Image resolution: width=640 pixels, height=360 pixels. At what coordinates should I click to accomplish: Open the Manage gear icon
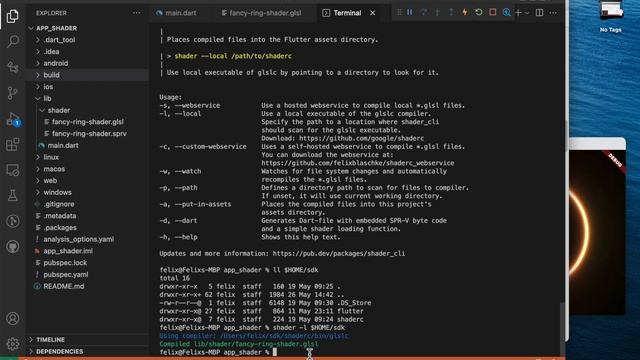point(13,344)
